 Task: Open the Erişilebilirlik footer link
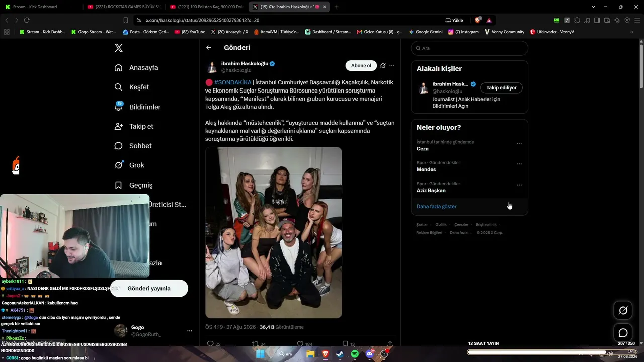point(486,225)
